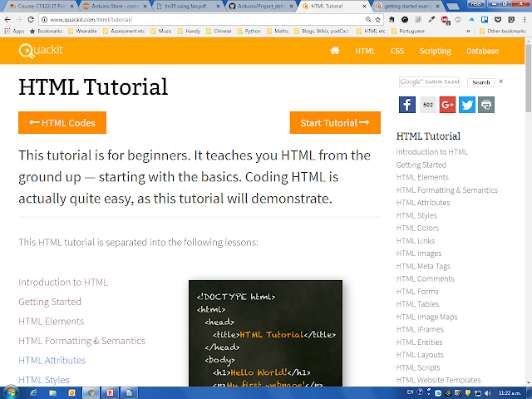The image size is (532, 399).
Task: Share page on Google Plus
Action: click(x=447, y=105)
